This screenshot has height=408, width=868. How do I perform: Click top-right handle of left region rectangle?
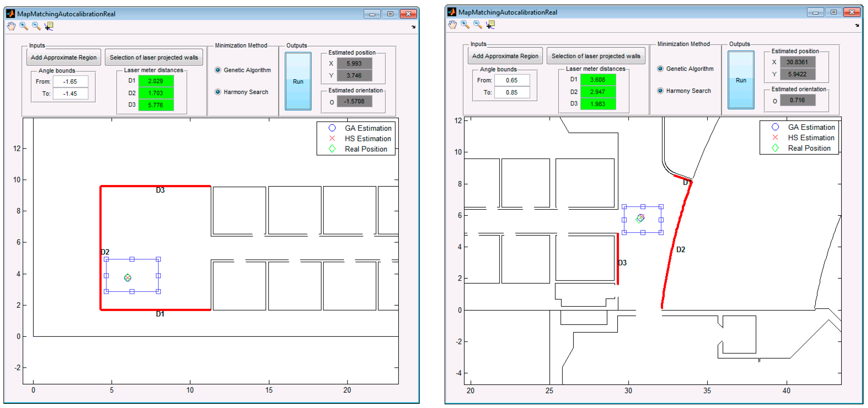pyautogui.click(x=158, y=259)
